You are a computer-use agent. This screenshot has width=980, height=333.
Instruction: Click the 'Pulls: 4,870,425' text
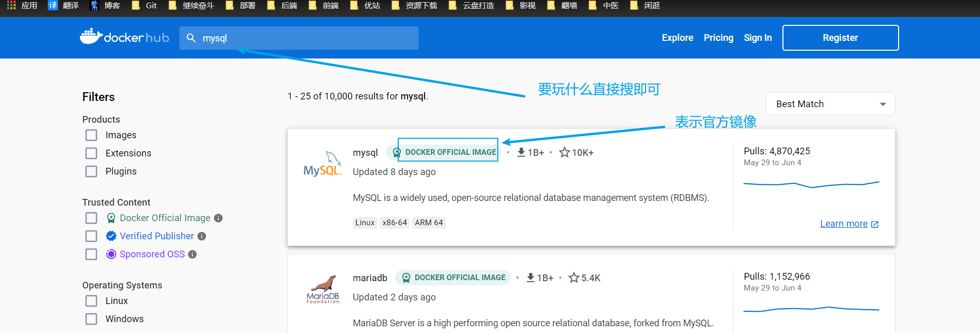(777, 151)
